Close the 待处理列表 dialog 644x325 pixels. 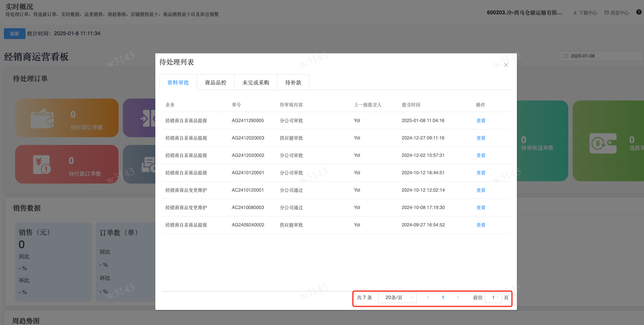click(506, 65)
